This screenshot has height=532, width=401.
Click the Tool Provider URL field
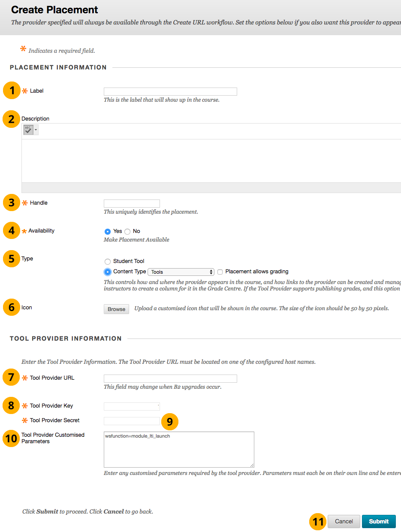coord(170,378)
